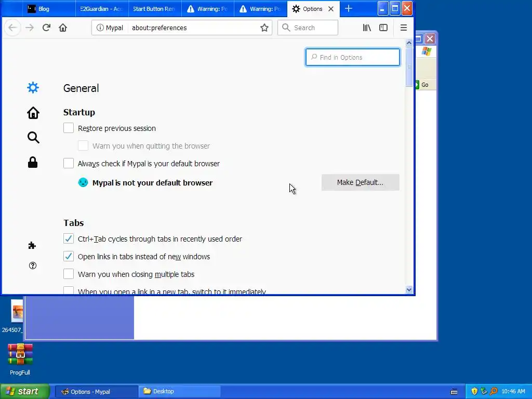Open the Privacy & Security lock icon
The height and width of the screenshot is (399, 532).
point(33,163)
